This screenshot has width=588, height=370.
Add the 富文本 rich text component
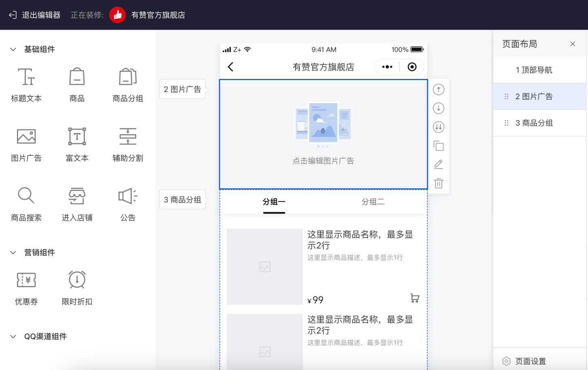(77, 145)
